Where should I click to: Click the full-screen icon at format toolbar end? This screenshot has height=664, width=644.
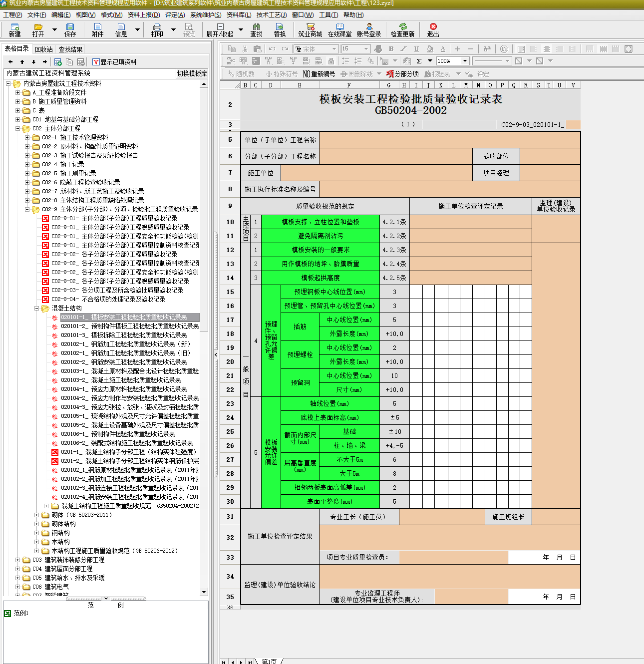click(629, 48)
